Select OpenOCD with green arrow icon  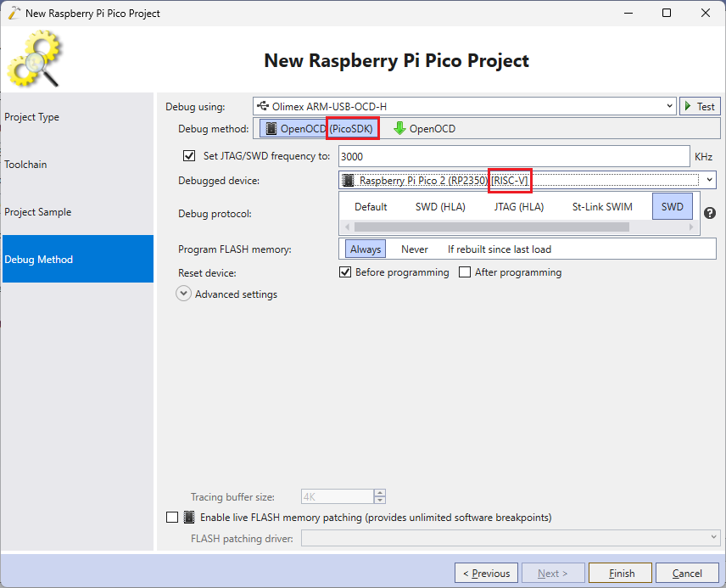[x=424, y=129]
